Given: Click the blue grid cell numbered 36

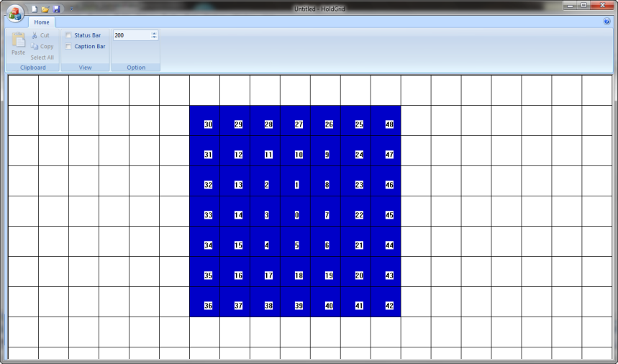Looking at the screenshot, I should pyautogui.click(x=204, y=301).
